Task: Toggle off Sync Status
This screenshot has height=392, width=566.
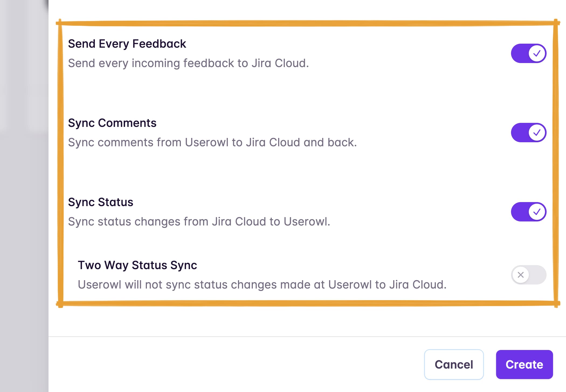Action: click(x=528, y=212)
